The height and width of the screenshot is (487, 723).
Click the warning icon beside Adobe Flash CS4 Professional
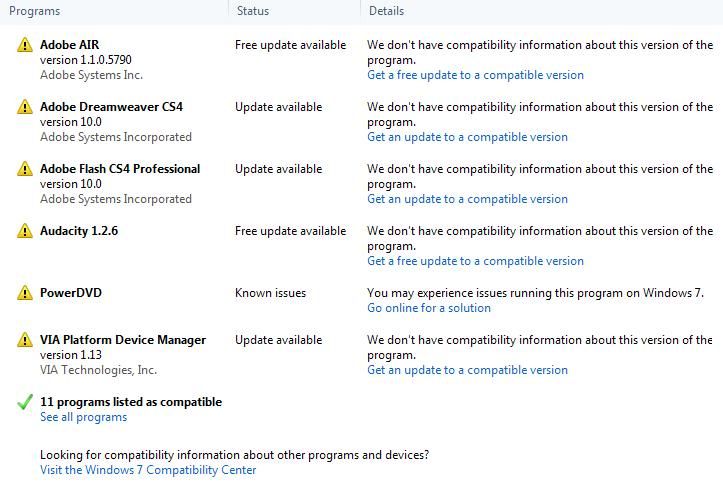pos(25,169)
